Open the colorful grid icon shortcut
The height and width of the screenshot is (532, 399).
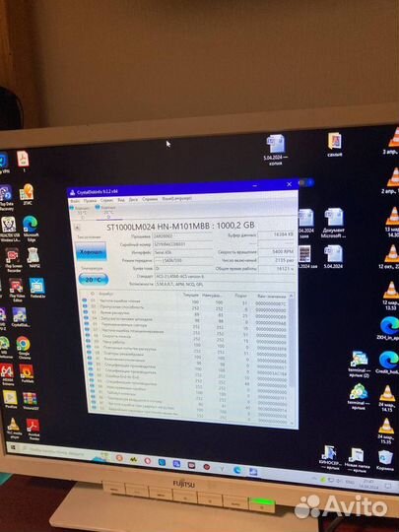pos(30,400)
